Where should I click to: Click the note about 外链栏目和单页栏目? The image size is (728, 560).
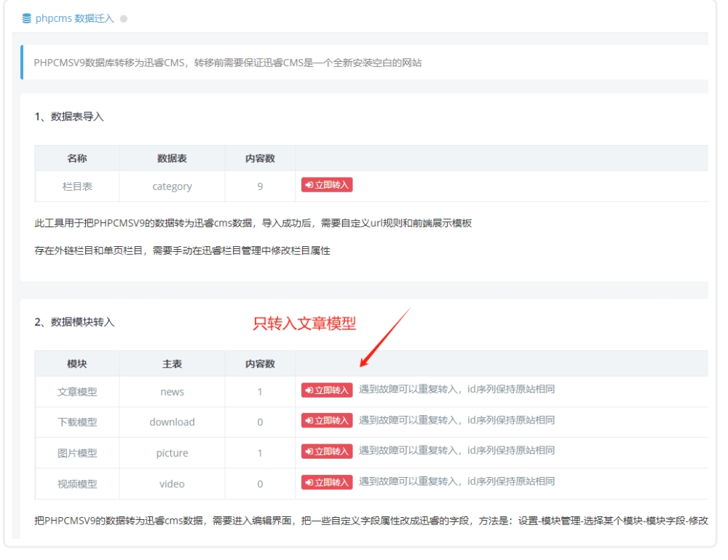coord(183,251)
